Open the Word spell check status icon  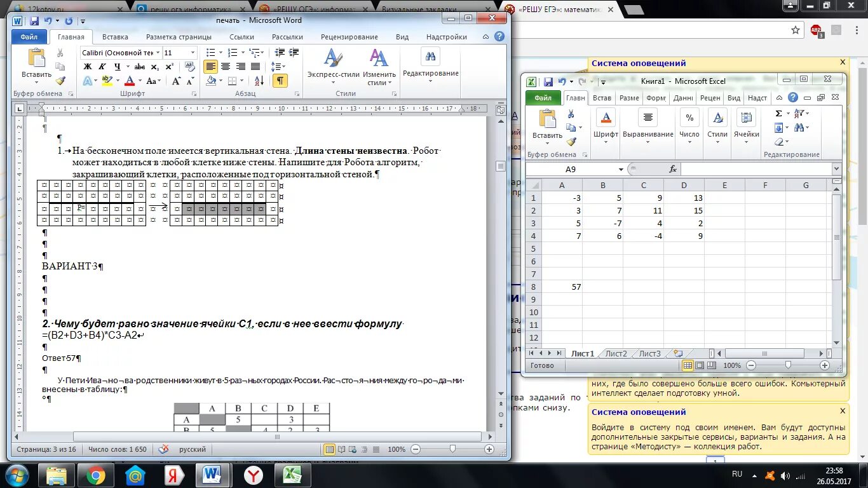[164, 449]
